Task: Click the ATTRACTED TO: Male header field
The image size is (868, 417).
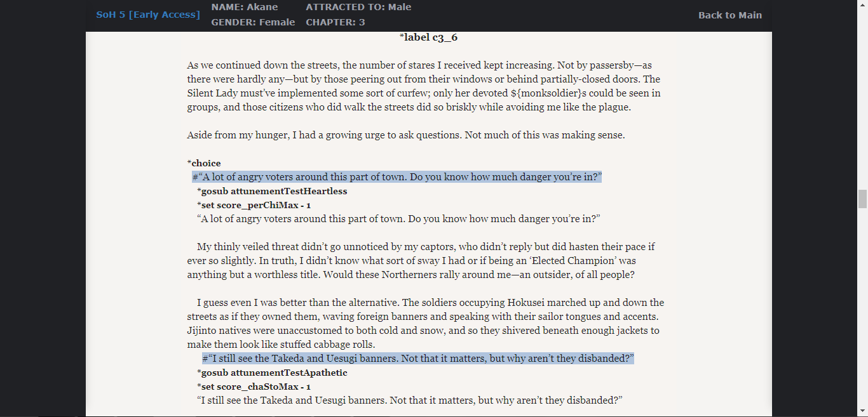Action: (358, 7)
